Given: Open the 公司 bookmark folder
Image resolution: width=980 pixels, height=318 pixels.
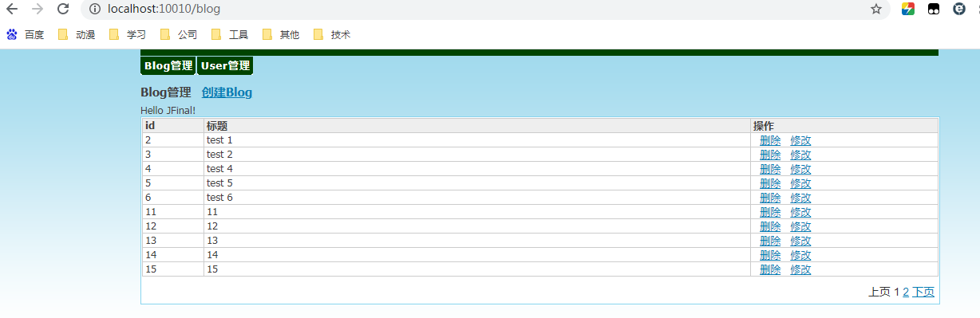Looking at the screenshot, I should click(x=179, y=34).
